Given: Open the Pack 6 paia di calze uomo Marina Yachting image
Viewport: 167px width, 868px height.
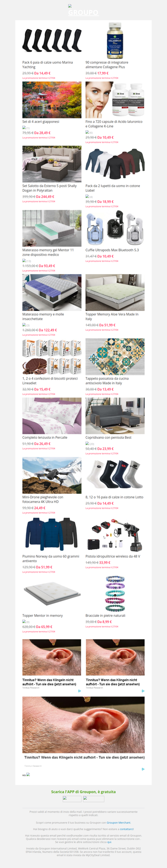Looking at the screenshot, I should pos(52,40).
